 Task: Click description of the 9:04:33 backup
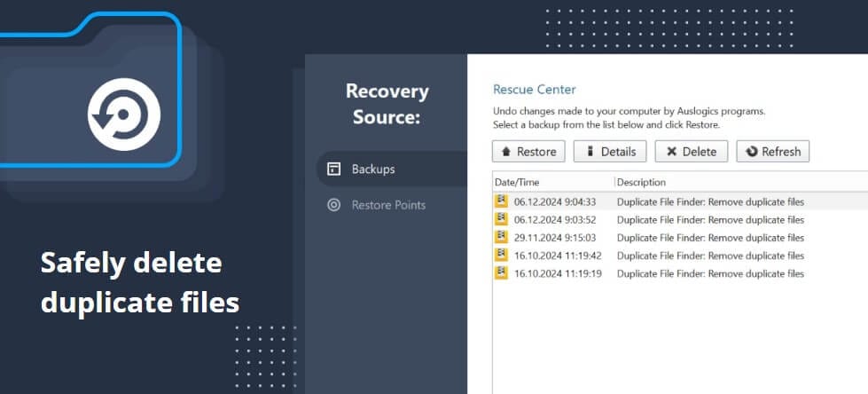(710, 202)
